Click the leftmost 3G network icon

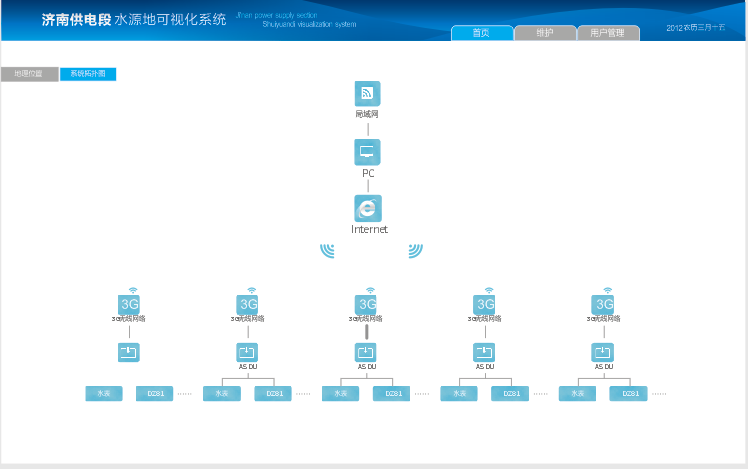(129, 304)
